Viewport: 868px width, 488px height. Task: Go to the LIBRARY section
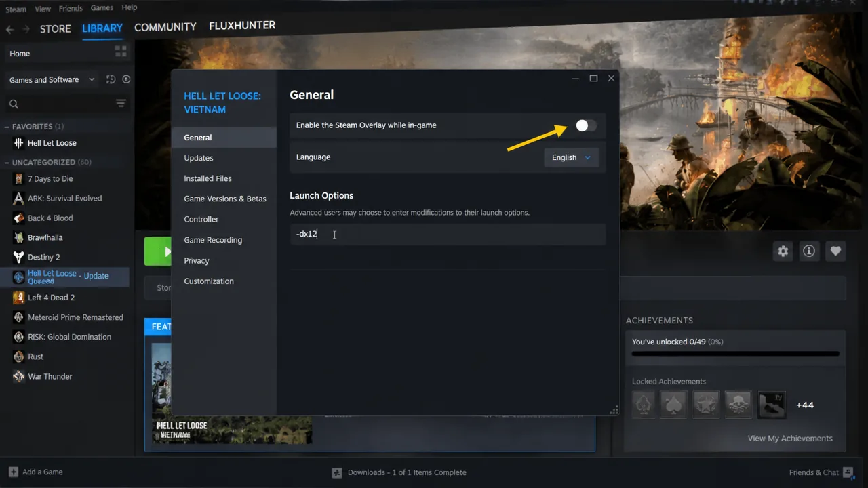pos(102,28)
